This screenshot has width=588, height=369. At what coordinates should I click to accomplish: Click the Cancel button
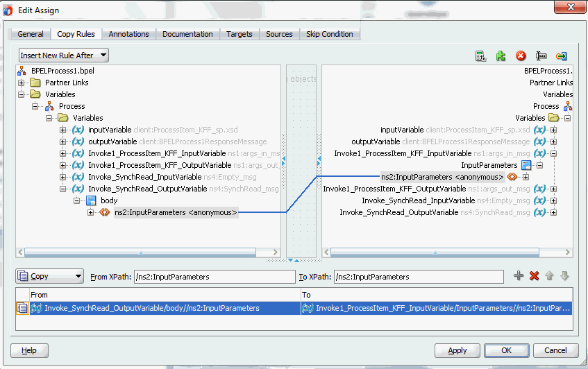coord(555,350)
